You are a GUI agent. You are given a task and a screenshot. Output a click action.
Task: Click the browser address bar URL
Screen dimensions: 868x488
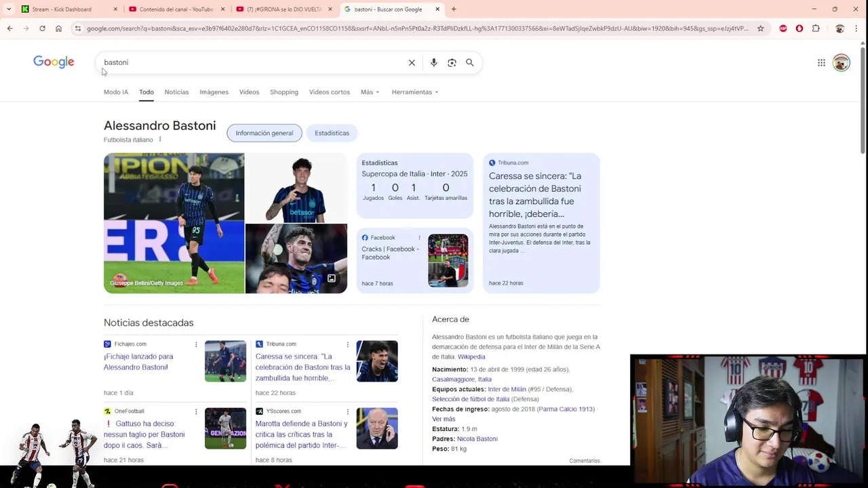pyautogui.click(x=417, y=28)
